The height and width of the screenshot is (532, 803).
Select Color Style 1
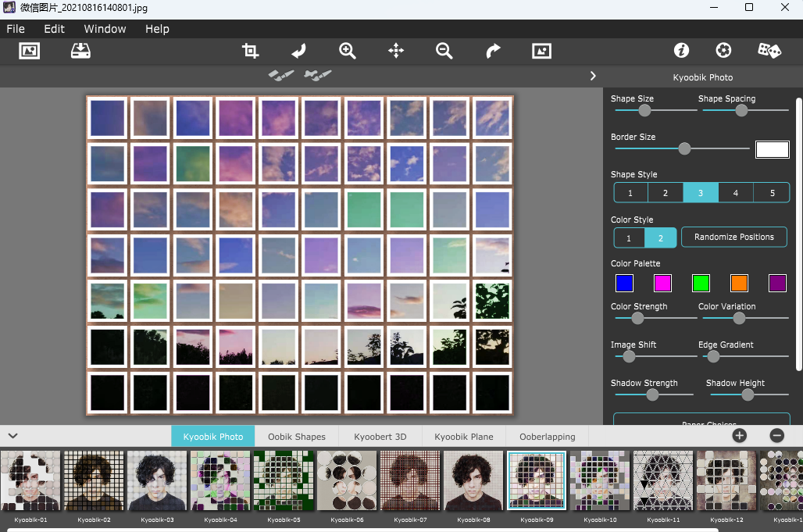point(629,238)
